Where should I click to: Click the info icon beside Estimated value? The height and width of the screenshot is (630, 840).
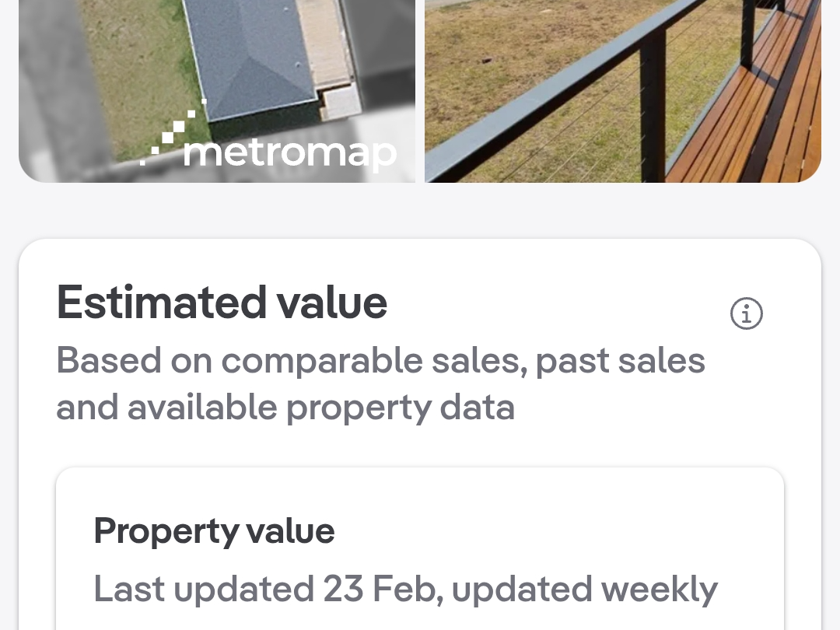747,314
